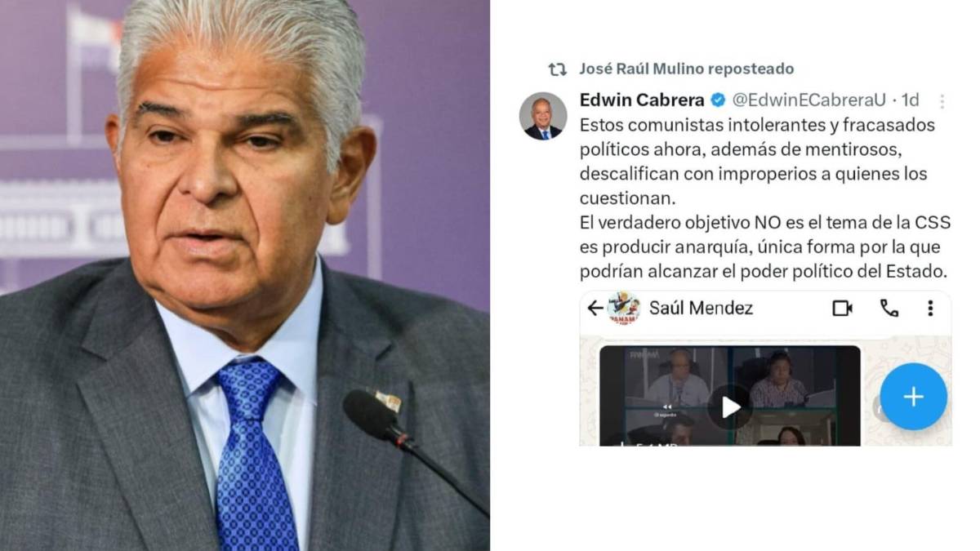Open Edwin Cabrera's profile avatar
The width and height of the screenshot is (980, 551).
coord(542,115)
